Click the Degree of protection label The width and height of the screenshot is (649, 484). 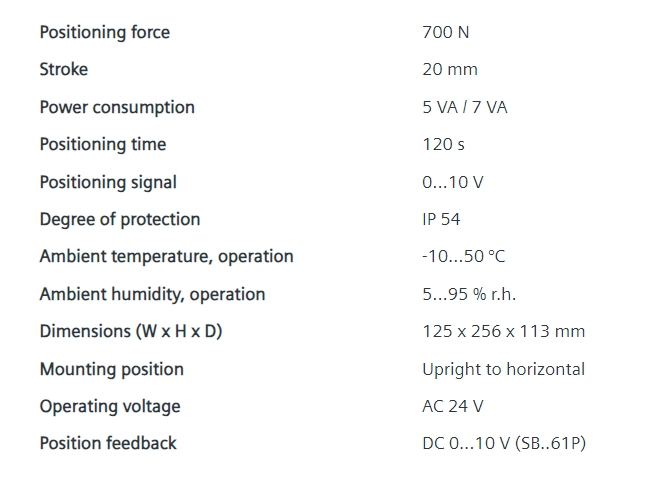(x=120, y=219)
